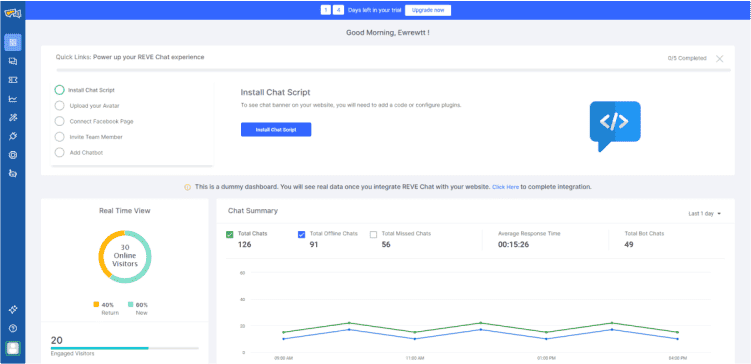Select the Upload your Avatar step circle
Image resolution: width=751 pixels, height=364 pixels.
(x=59, y=105)
